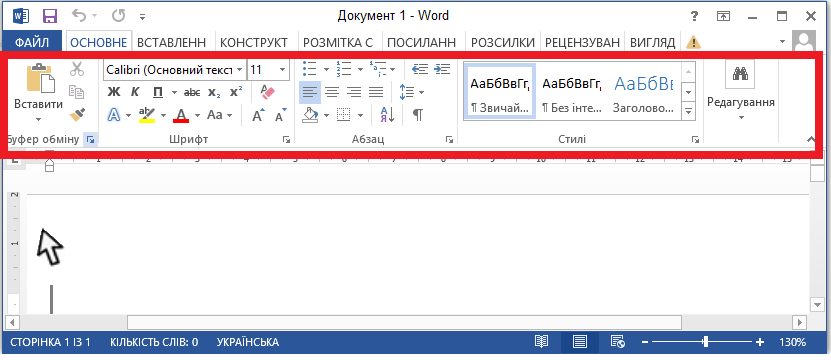The image size is (831, 360).
Task: Click the zoom slider handle
Action: [x=705, y=342]
